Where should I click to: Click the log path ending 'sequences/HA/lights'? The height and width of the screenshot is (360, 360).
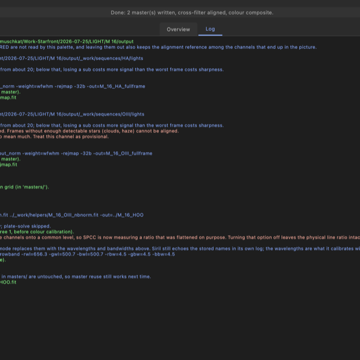71,58
